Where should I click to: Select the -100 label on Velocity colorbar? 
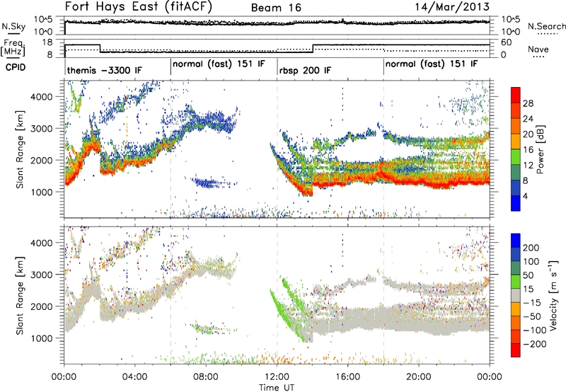tap(535, 330)
